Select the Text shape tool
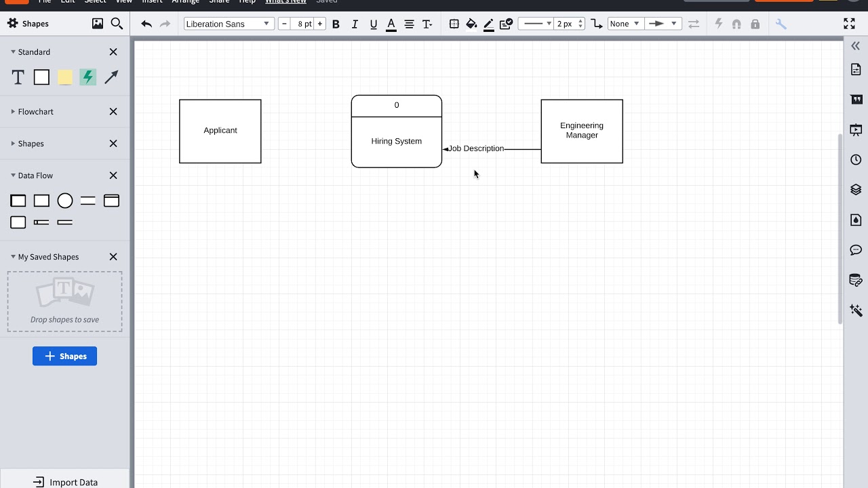The image size is (868, 488). 18,77
